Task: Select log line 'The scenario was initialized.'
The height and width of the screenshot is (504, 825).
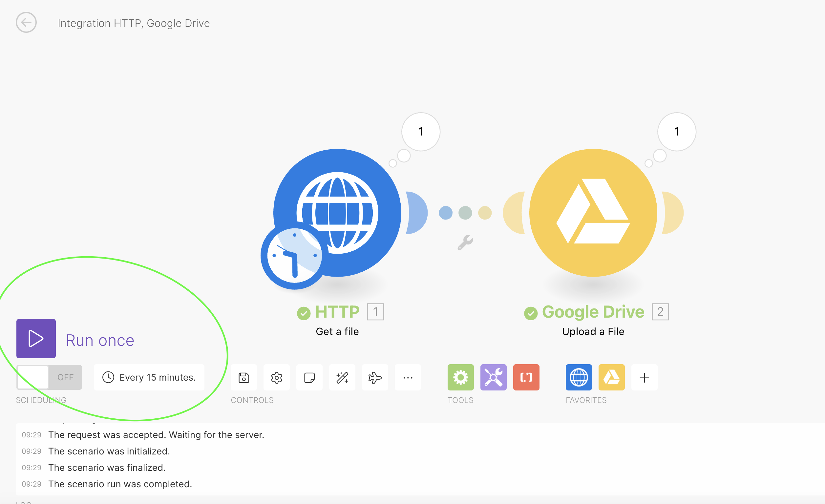Action: pyautogui.click(x=109, y=451)
